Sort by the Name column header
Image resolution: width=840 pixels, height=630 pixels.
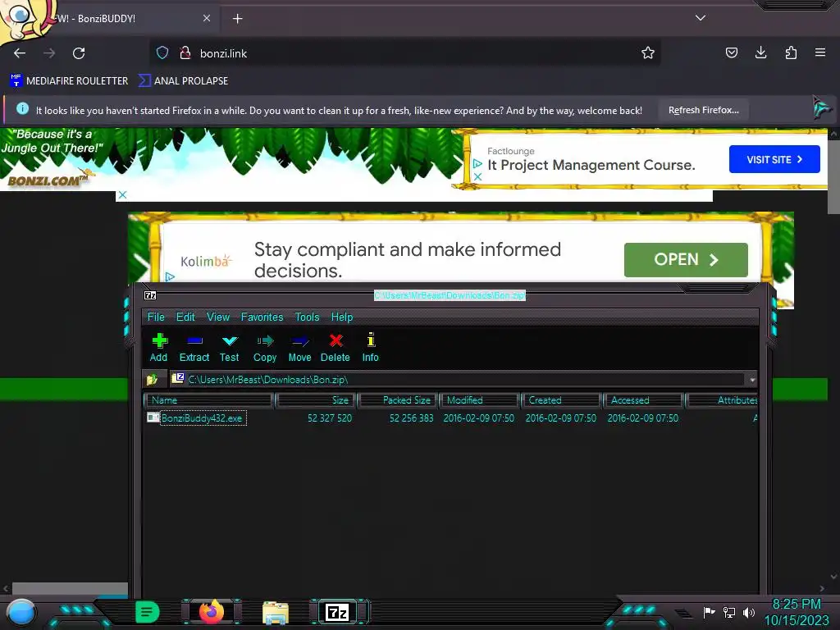[x=208, y=400]
